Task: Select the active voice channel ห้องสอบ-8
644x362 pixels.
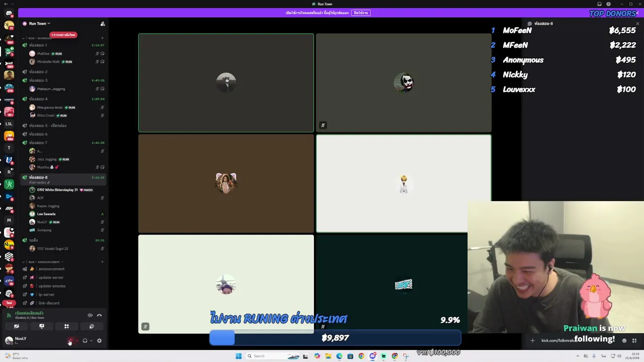Action: [x=63, y=179]
